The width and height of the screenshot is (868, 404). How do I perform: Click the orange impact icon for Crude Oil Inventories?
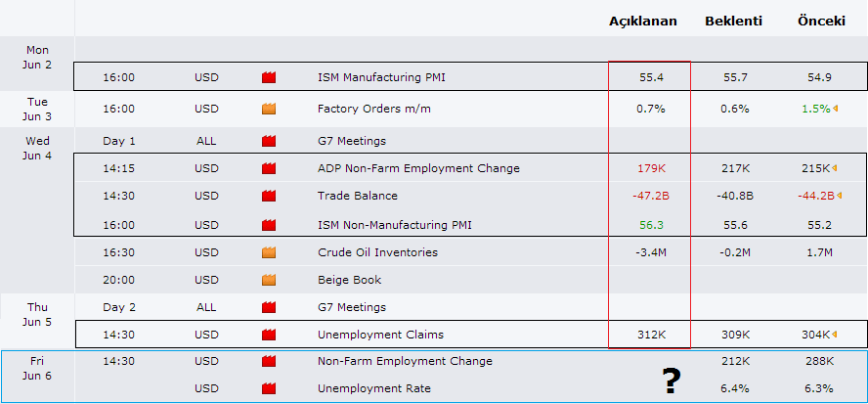click(269, 252)
